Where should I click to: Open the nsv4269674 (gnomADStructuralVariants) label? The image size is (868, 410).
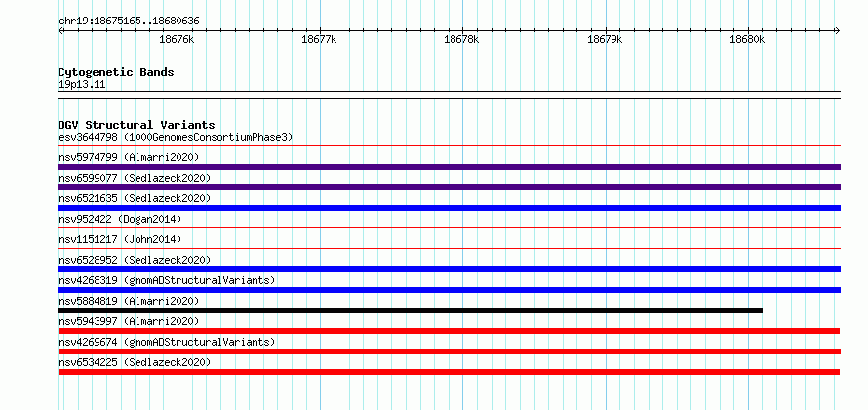pos(167,342)
